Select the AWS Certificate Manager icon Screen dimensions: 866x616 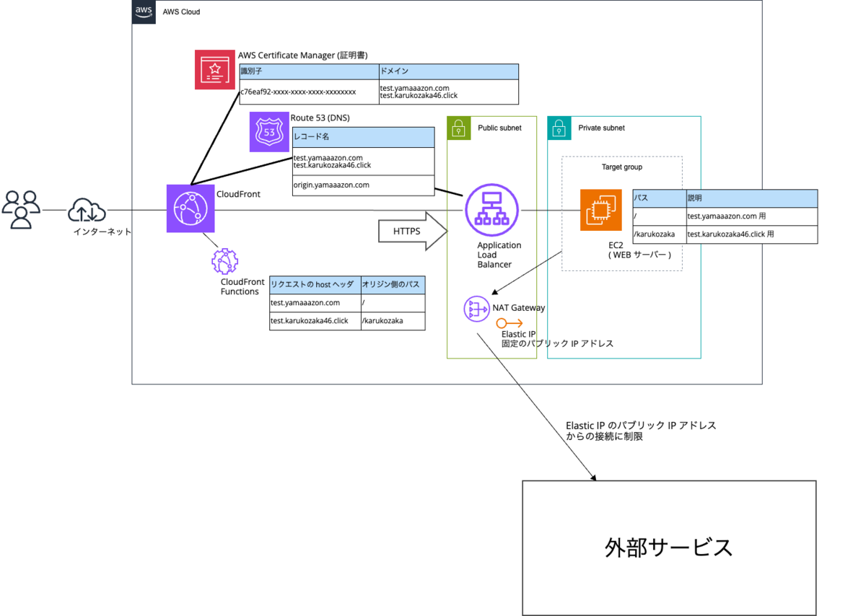[215, 69]
